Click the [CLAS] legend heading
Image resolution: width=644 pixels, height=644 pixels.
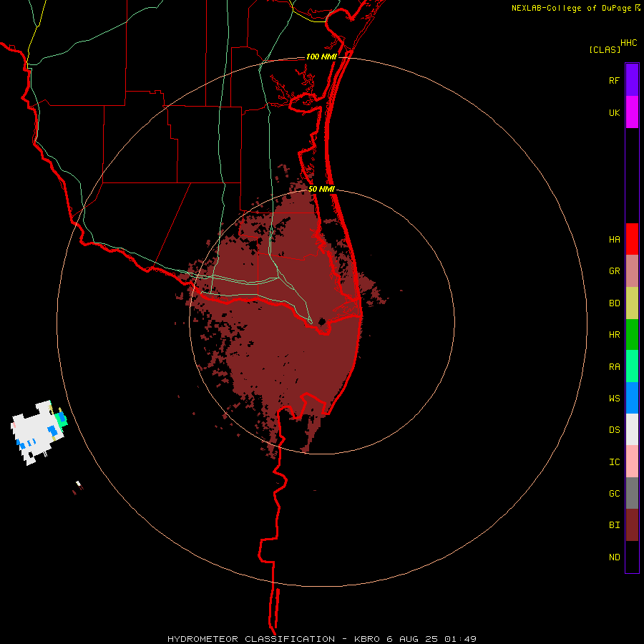(605, 49)
